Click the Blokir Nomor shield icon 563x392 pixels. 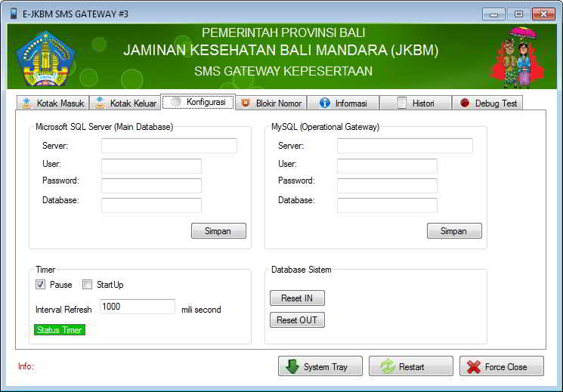point(245,103)
